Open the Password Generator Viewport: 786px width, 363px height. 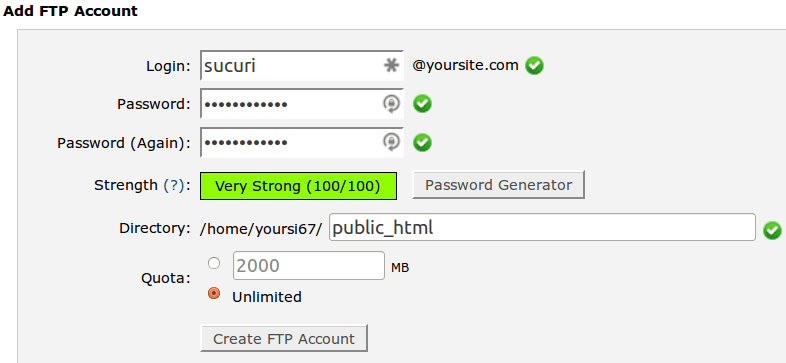(x=498, y=185)
